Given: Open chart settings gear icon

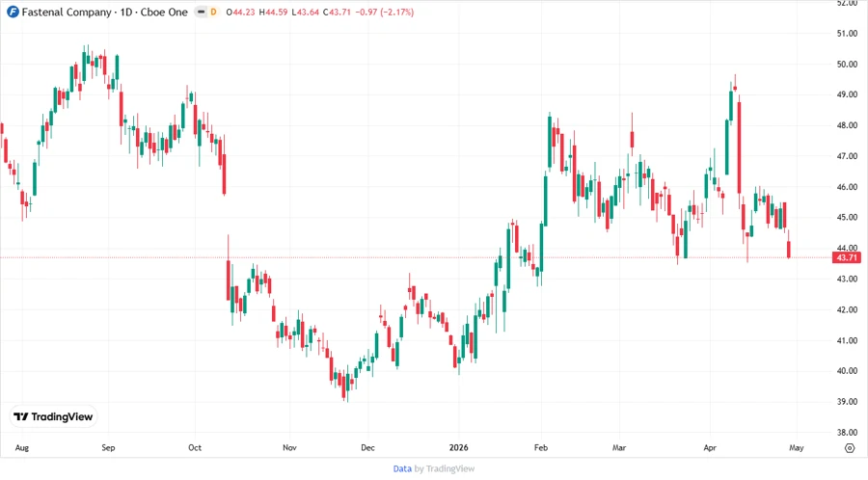Looking at the screenshot, I should point(850,448).
